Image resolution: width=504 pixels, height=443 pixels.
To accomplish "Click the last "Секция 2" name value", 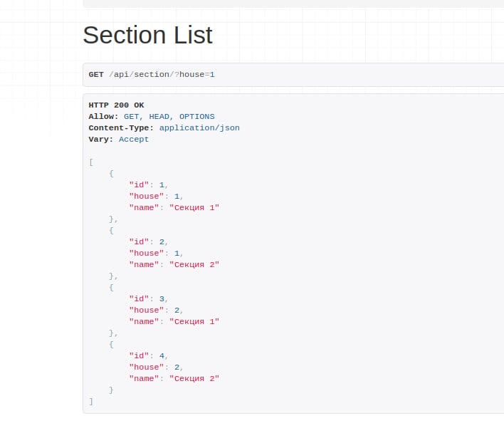I will coord(194,379).
